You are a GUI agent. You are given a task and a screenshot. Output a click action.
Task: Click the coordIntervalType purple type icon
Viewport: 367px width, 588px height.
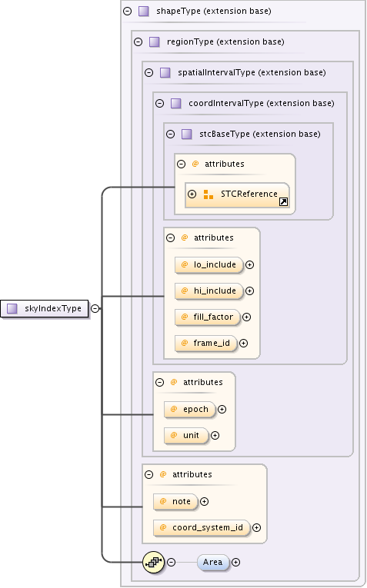176,104
